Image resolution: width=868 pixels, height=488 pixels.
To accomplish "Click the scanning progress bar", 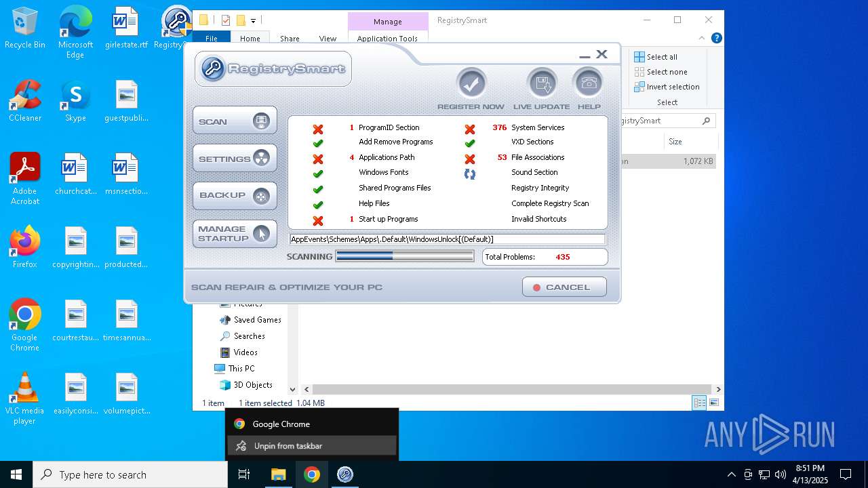I will tap(405, 256).
